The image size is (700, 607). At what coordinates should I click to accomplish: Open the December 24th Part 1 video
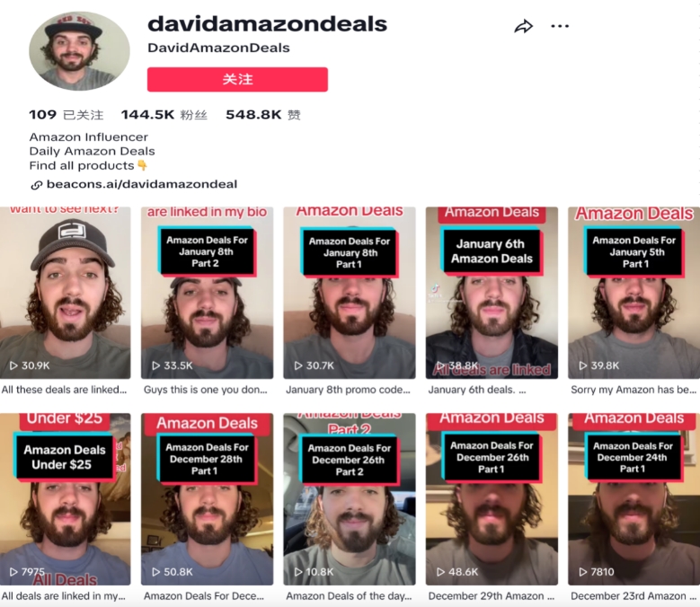click(634, 499)
